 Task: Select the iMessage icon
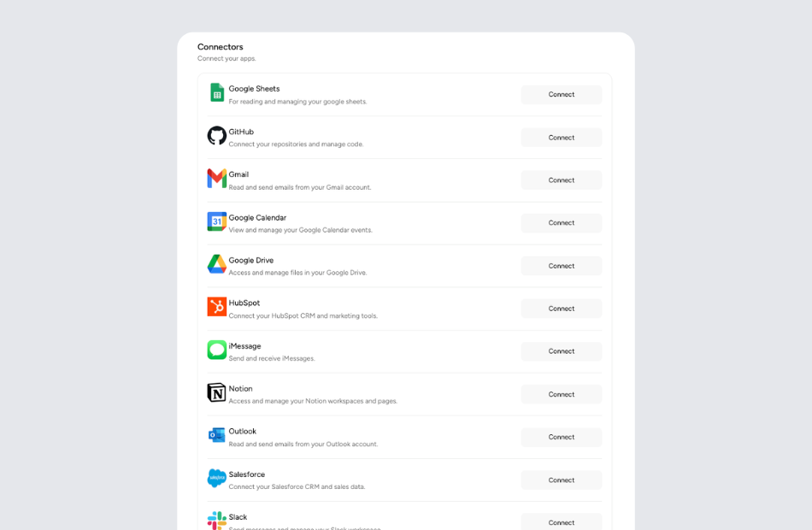(216, 350)
